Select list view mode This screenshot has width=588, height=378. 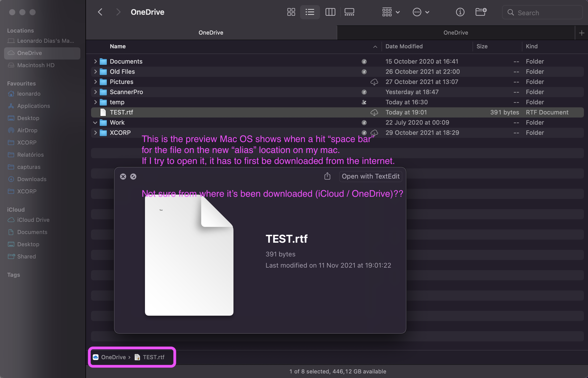pyautogui.click(x=310, y=12)
